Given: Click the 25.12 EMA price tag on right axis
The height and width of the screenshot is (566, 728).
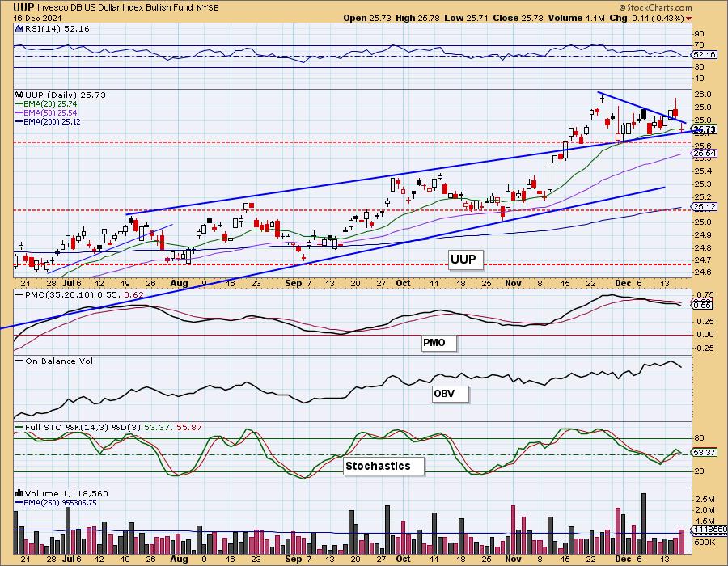Looking at the screenshot, I should coord(705,207).
